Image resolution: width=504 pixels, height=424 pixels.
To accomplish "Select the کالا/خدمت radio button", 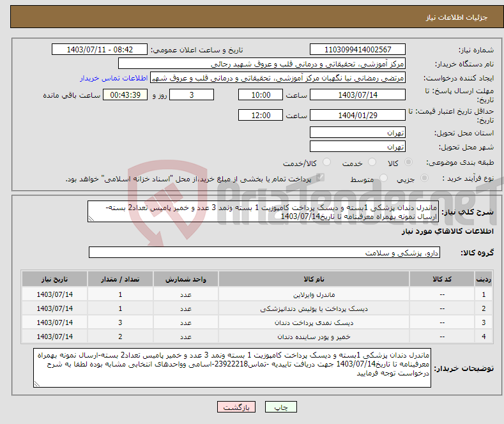I will click(326, 162).
